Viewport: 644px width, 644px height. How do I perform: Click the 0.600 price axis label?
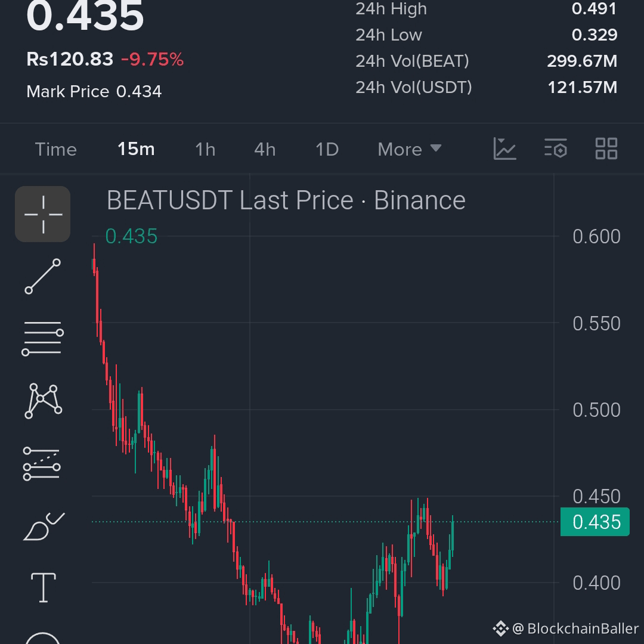596,237
